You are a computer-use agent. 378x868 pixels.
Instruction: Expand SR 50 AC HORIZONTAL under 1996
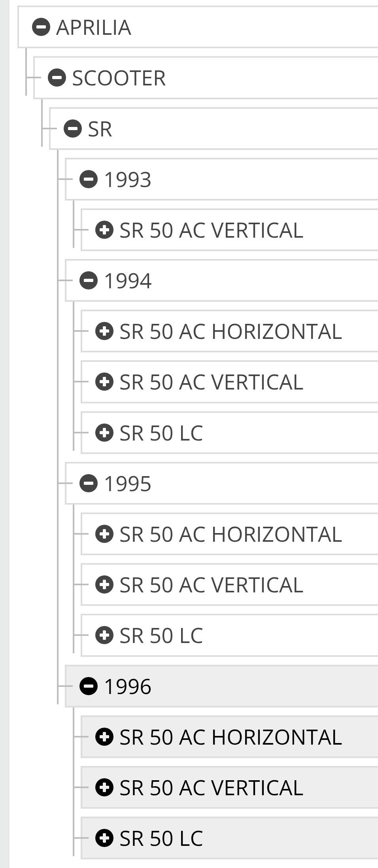coord(104,737)
